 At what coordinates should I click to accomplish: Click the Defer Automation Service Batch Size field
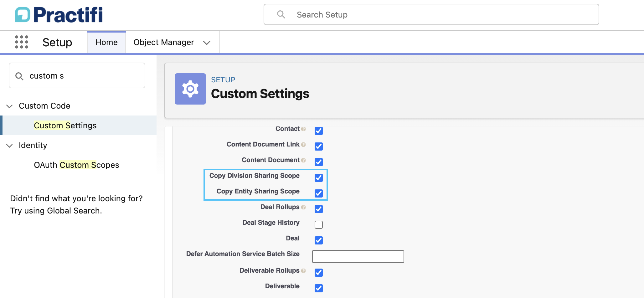[358, 256]
